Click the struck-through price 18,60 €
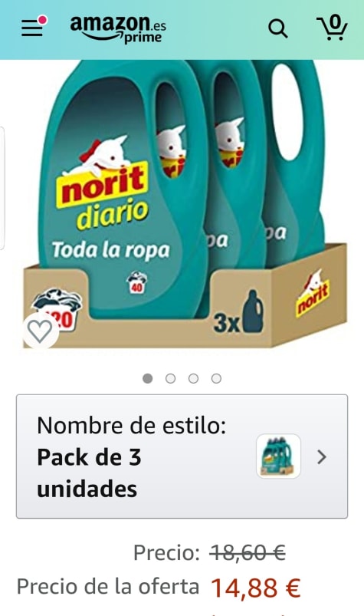The image size is (364, 616). 248,553
